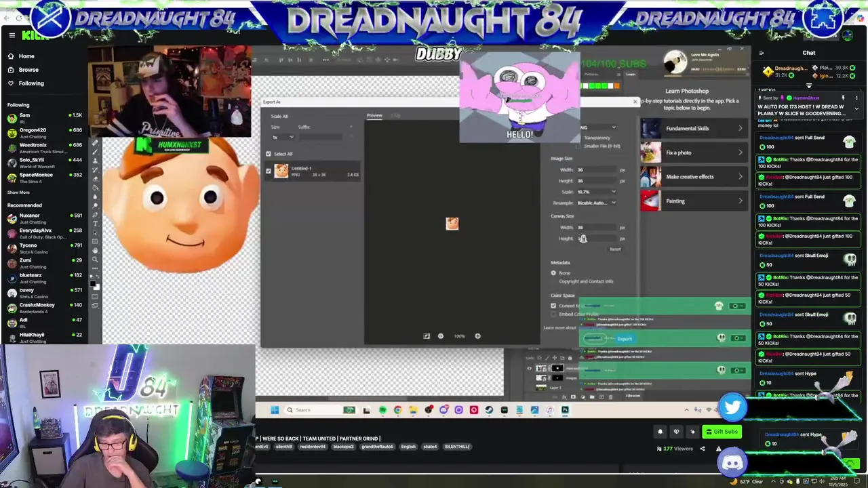Image resolution: width=868 pixels, height=488 pixels.
Task: Click Image Size Width field
Action: 597,169
